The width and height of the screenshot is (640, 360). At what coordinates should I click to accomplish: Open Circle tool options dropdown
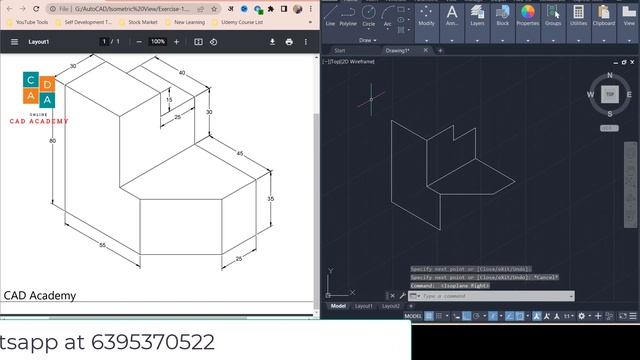369,30
